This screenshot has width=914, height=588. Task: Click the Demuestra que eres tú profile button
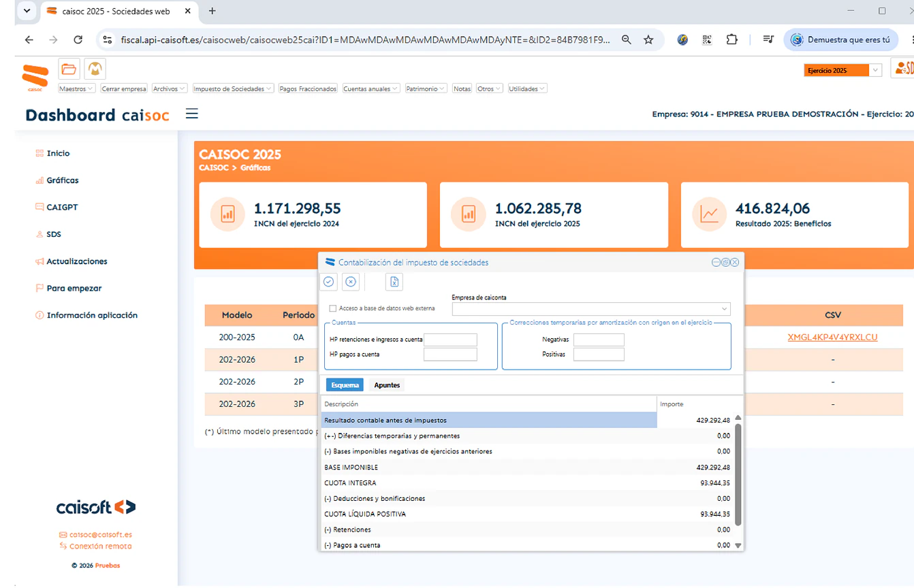842,40
